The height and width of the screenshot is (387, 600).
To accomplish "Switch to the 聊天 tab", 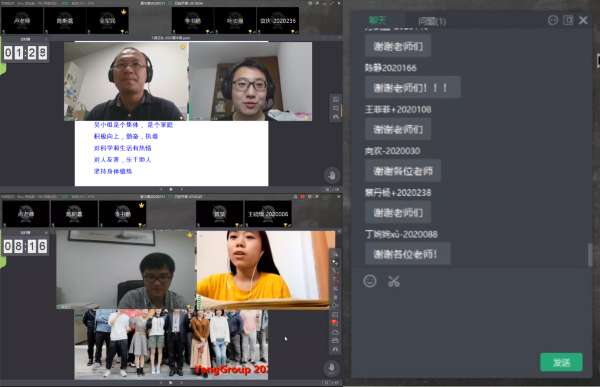I will pyautogui.click(x=377, y=21).
